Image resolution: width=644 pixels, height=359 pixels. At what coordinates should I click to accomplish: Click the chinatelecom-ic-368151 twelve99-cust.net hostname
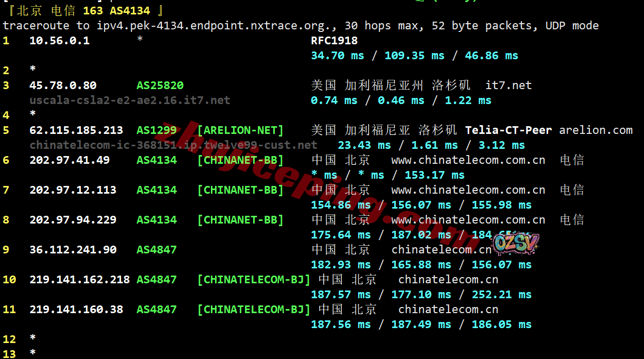coord(173,145)
